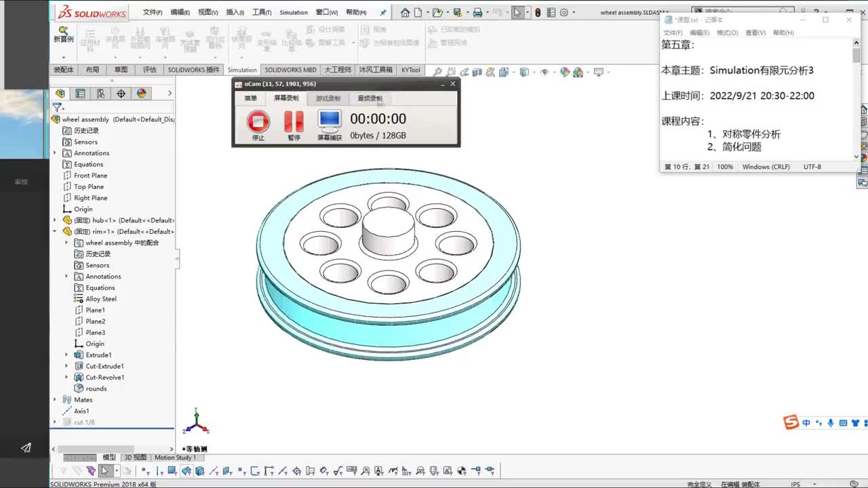Pin the menu bar with pushpin icon

(x=383, y=12)
